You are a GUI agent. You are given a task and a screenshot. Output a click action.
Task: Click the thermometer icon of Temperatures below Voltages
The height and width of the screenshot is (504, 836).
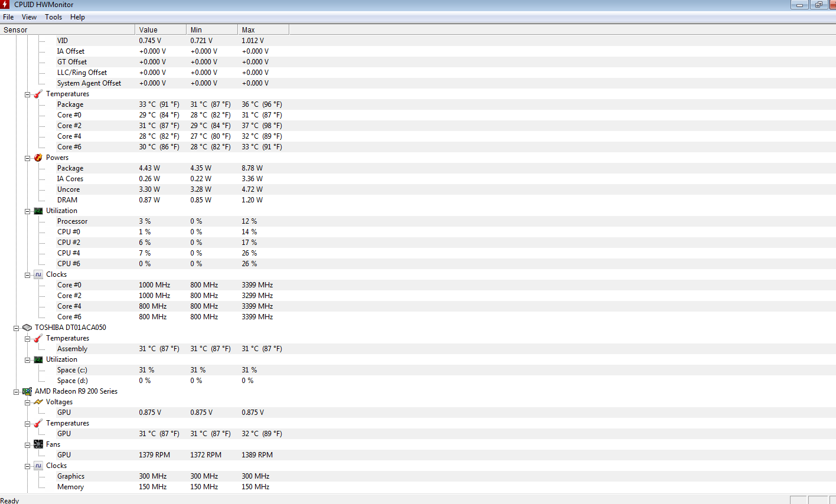click(x=38, y=423)
